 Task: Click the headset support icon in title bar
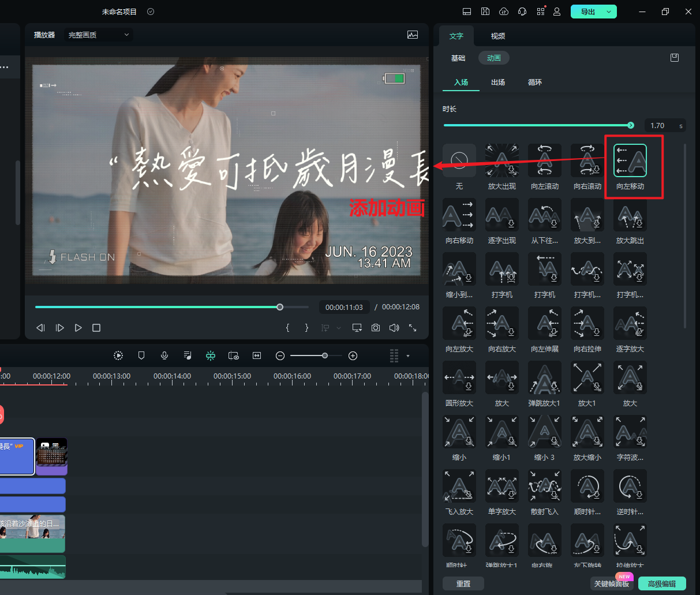[522, 12]
